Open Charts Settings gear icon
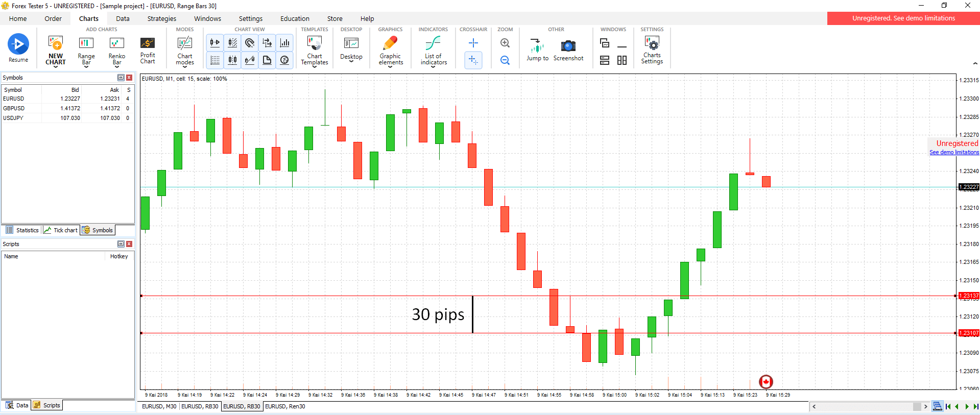 [652, 50]
